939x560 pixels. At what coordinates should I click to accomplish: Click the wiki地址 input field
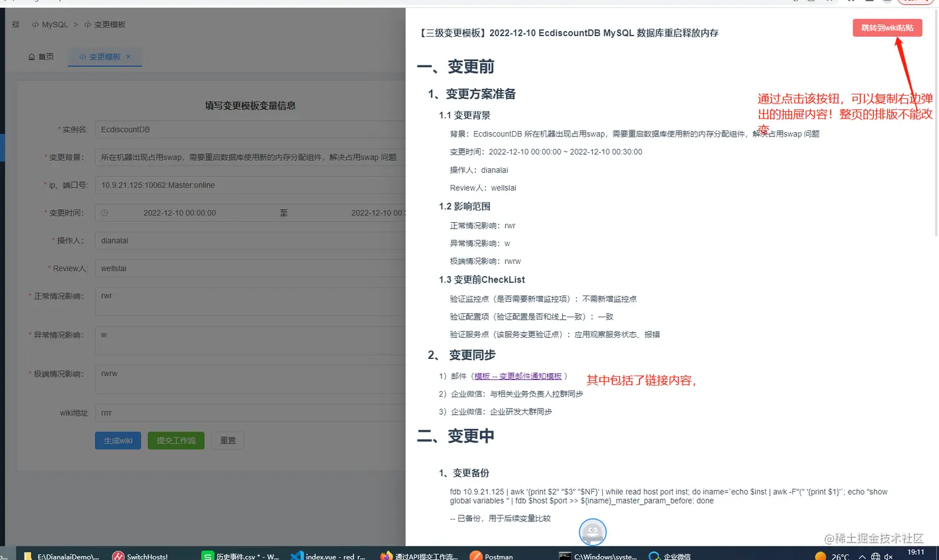click(250, 413)
